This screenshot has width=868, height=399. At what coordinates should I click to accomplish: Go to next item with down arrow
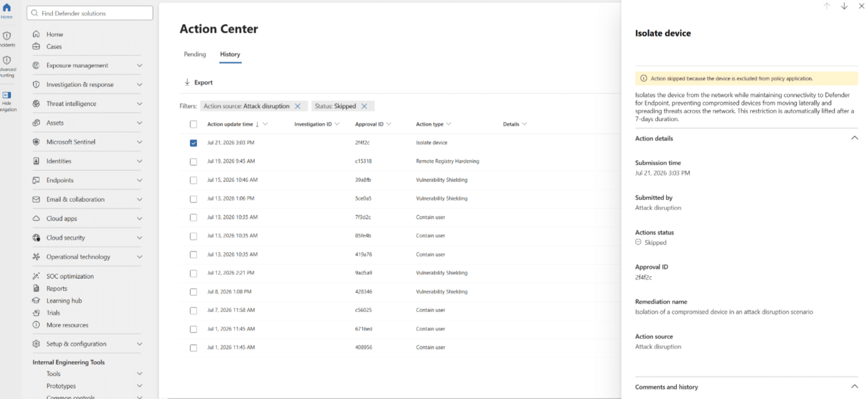(x=844, y=6)
